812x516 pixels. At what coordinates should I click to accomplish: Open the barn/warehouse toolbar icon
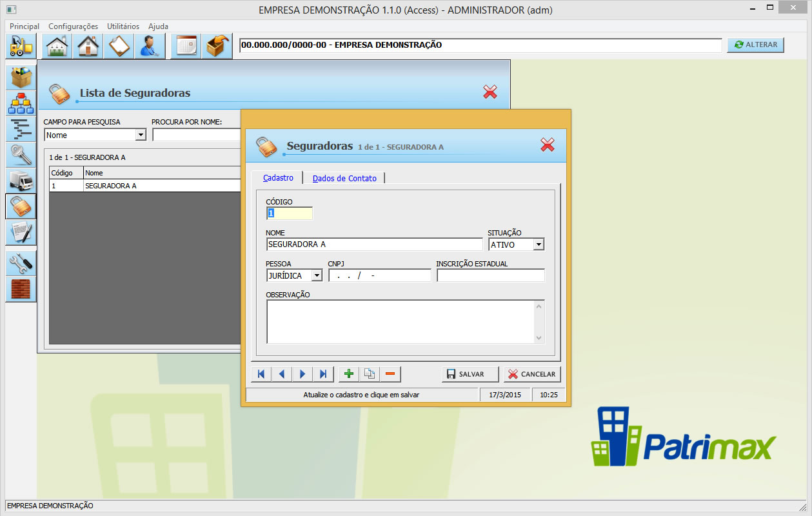coord(57,46)
